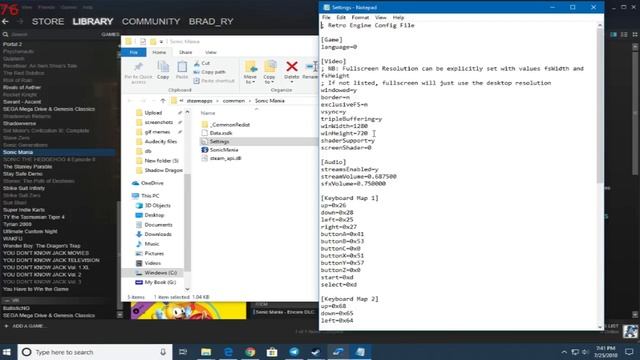Open the Action Center notification icon
The width and height of the screenshot is (640, 360).
click(629, 352)
